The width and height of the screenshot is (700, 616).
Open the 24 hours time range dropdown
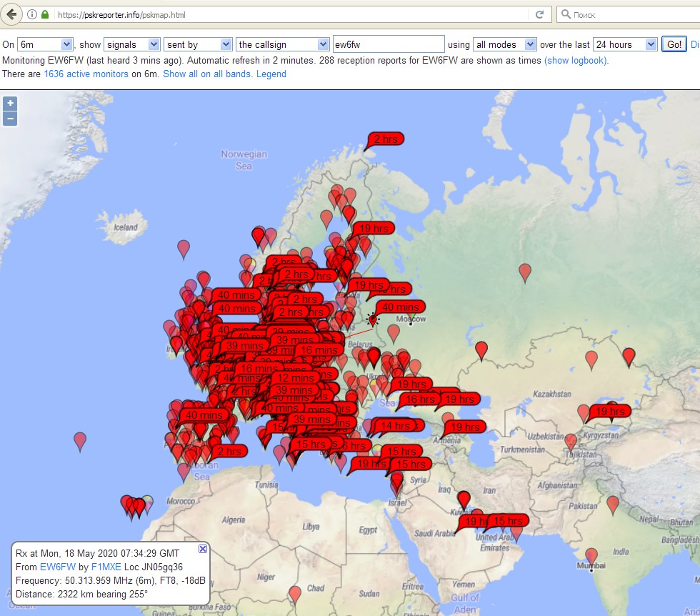pos(624,44)
